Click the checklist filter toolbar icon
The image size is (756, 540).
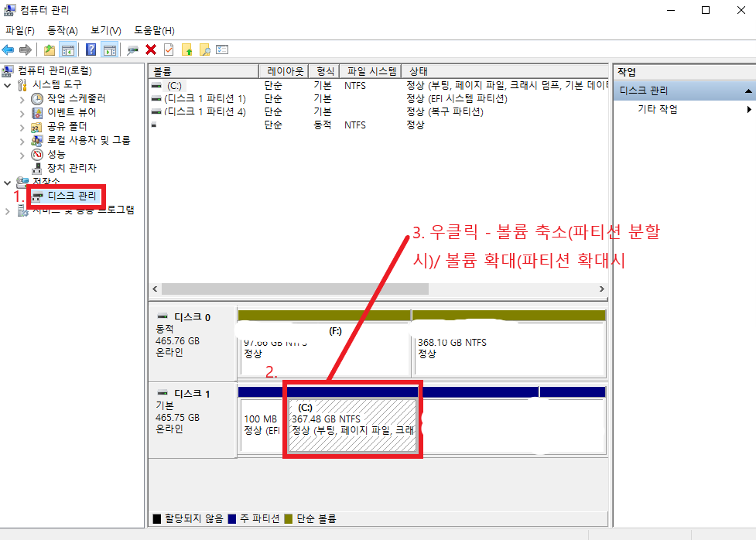pyautogui.click(x=221, y=49)
